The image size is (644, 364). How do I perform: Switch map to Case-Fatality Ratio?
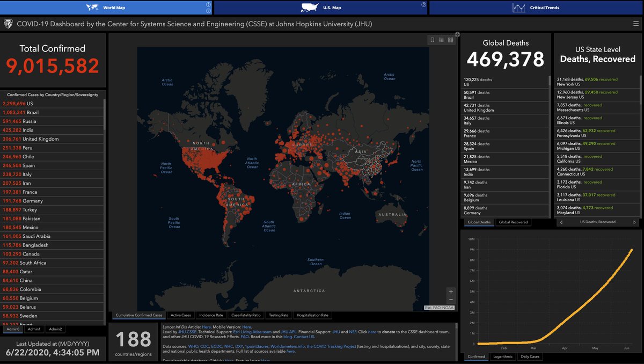pyautogui.click(x=246, y=315)
